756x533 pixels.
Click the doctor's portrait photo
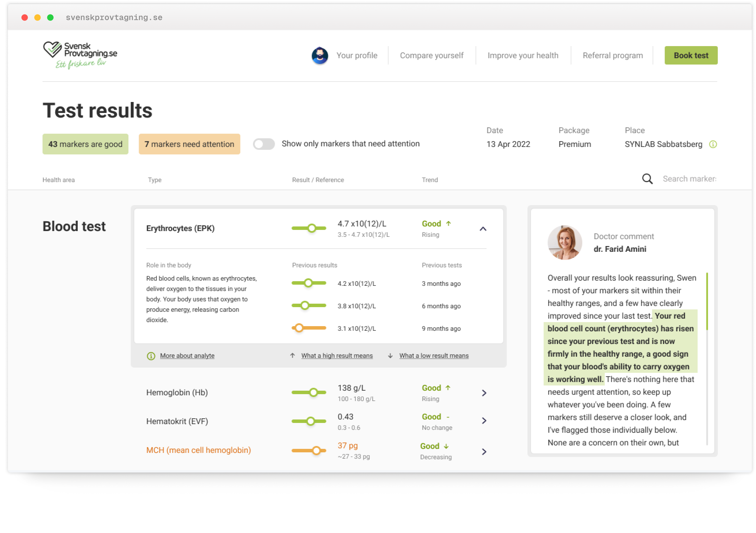point(565,243)
